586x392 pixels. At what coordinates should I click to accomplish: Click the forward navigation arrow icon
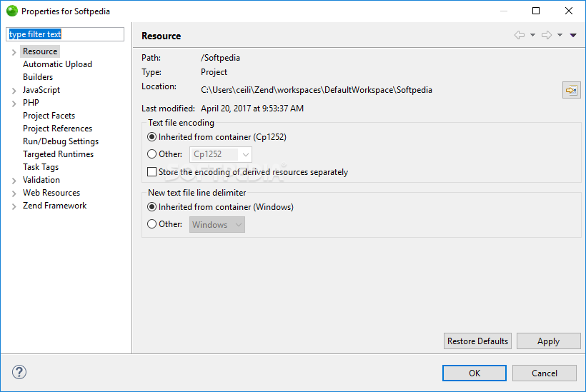tap(547, 35)
